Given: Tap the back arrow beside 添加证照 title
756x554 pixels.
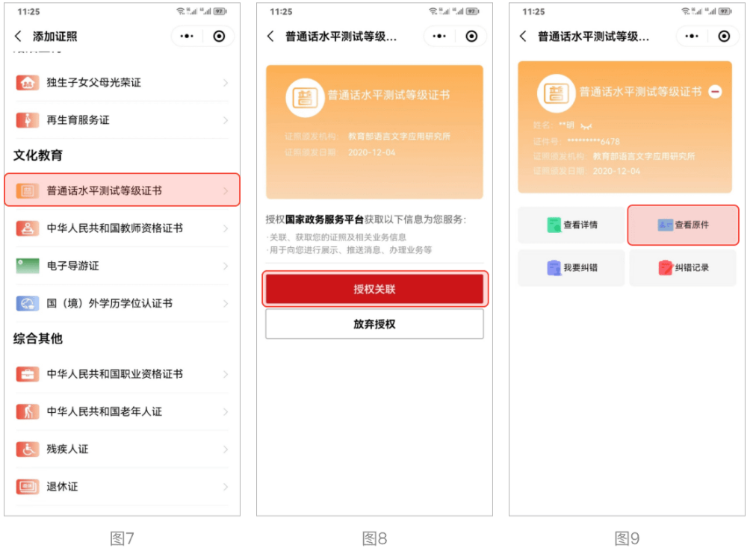Looking at the screenshot, I should click(x=18, y=36).
